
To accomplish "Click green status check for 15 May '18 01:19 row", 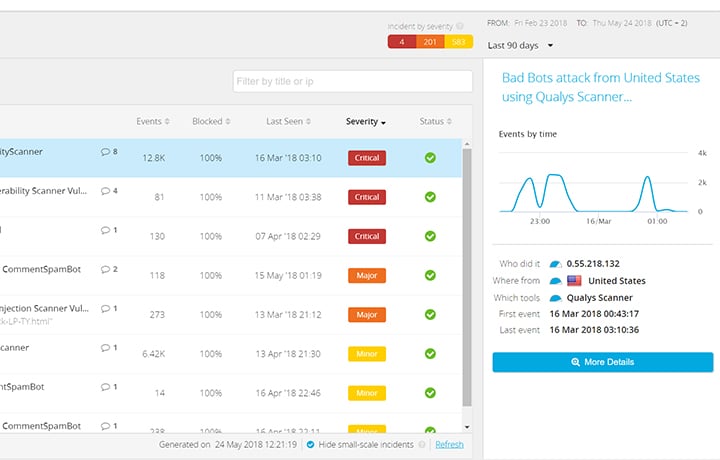I will click(430, 275).
